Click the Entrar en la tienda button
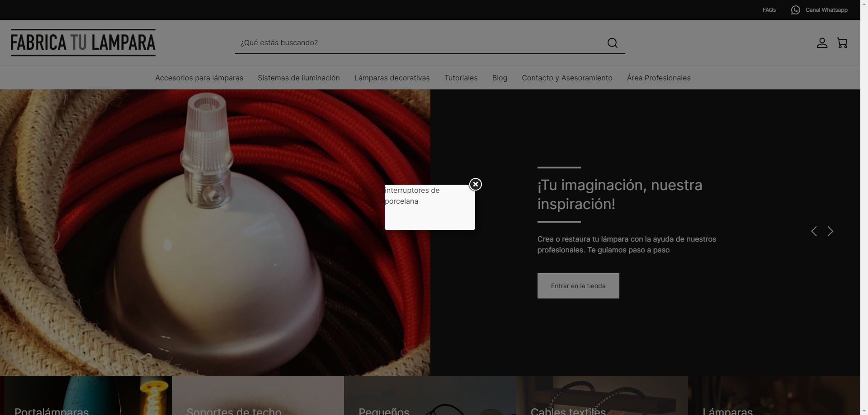The image size is (868, 415). (578, 286)
